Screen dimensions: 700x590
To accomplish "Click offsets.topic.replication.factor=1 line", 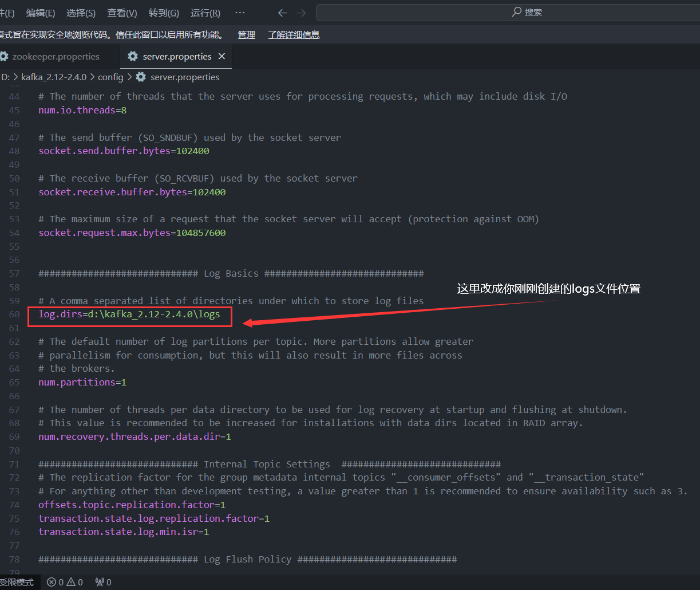I will click(132, 505).
